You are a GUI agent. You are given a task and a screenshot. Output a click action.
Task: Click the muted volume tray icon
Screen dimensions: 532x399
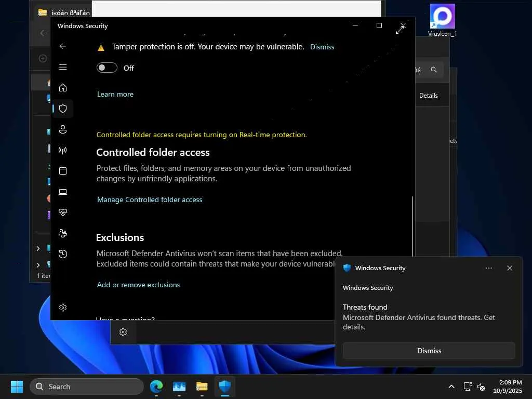point(481,387)
